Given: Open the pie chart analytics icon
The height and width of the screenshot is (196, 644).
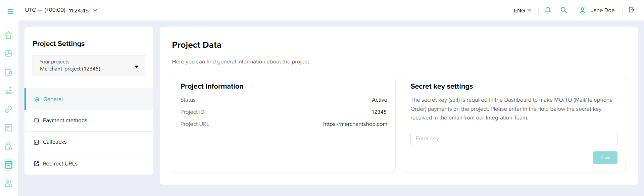Looking at the screenshot, I should [9, 54].
